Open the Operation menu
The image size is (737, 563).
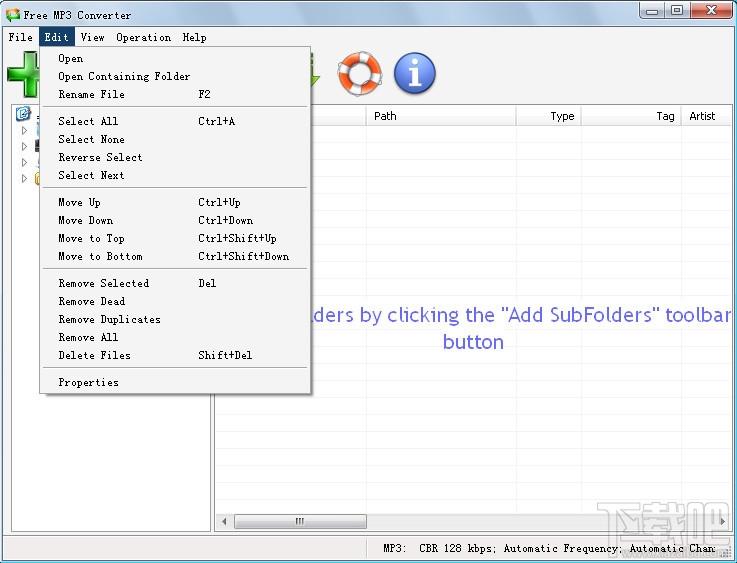click(x=143, y=37)
